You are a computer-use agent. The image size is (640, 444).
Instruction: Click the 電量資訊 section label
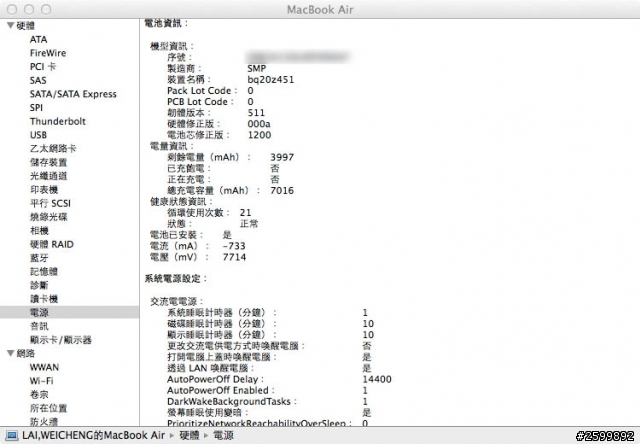coord(172,146)
